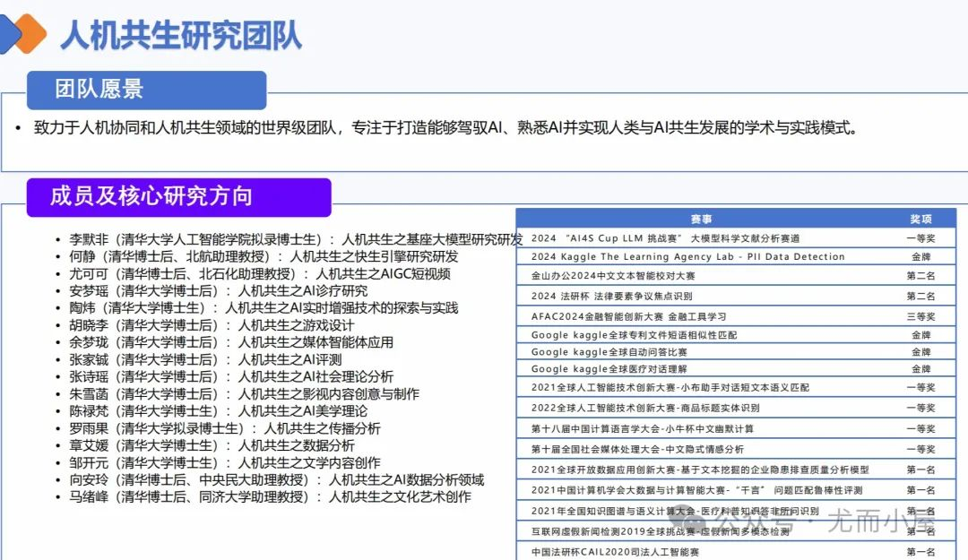Click the Google kaggle全球医疗对话理解 cell
The height and width of the screenshot is (560, 968).
pos(609,369)
